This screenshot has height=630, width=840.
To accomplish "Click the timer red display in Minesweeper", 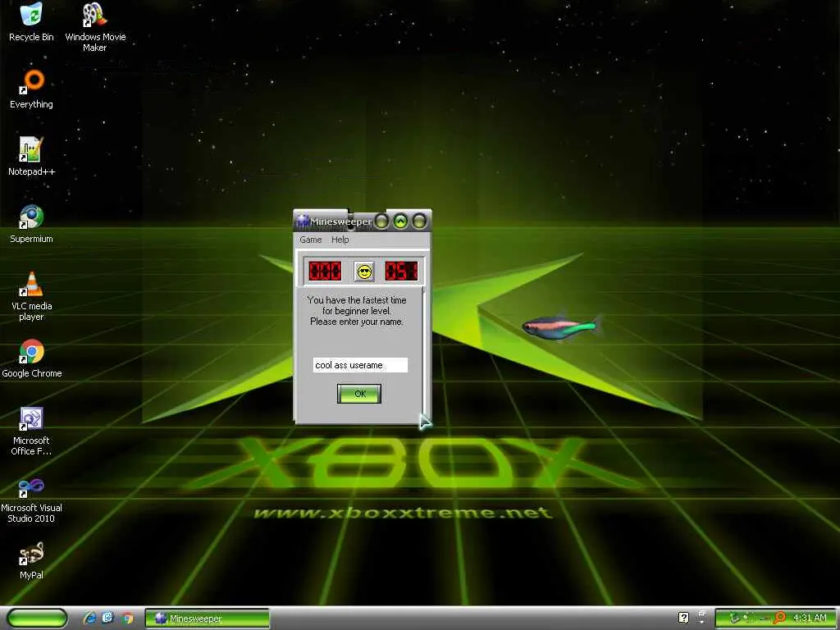I will tap(401, 271).
